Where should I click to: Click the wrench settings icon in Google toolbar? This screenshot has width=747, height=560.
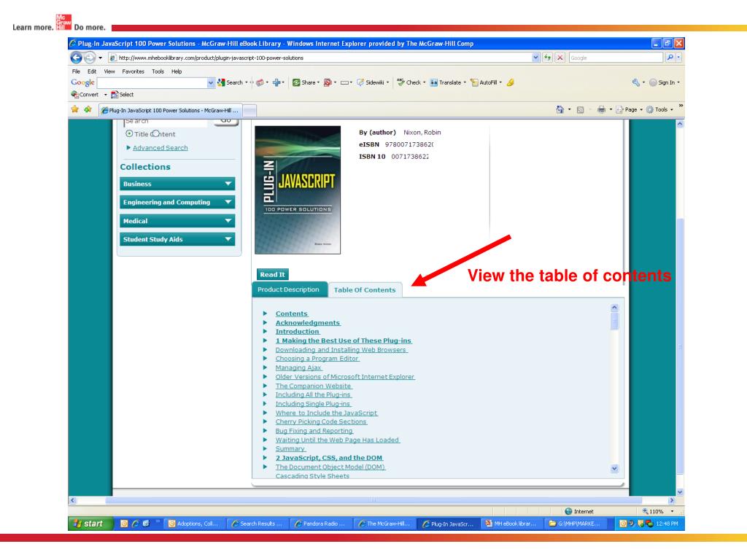635,82
